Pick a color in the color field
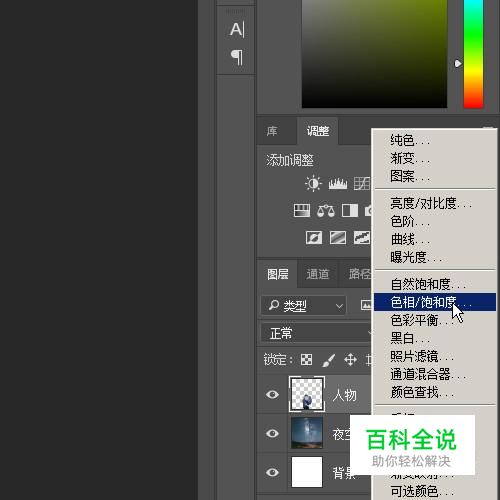 (374, 54)
